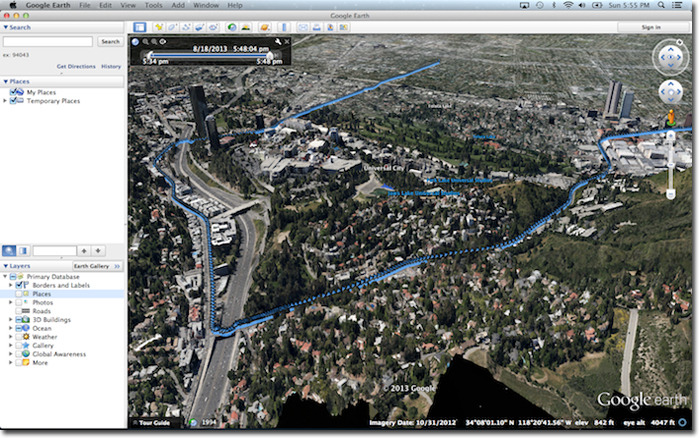Viewport: 700px width, 438px height.
Task: Open Wi-Fi status in the menu bar
Action: coord(568,5)
